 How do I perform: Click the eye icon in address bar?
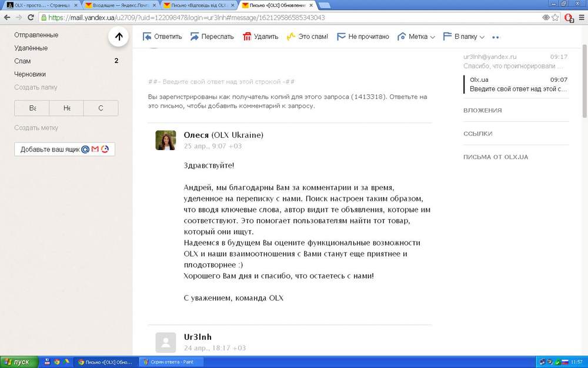(x=546, y=17)
